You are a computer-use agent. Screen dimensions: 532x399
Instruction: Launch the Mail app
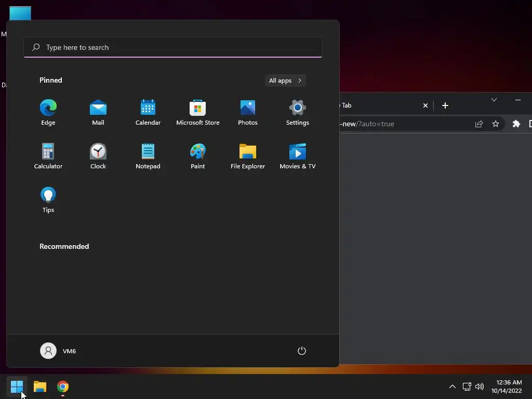point(98,113)
